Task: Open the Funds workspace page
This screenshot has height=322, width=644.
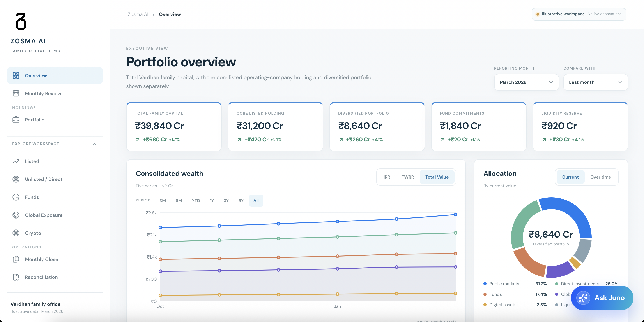Action: pyautogui.click(x=55, y=197)
